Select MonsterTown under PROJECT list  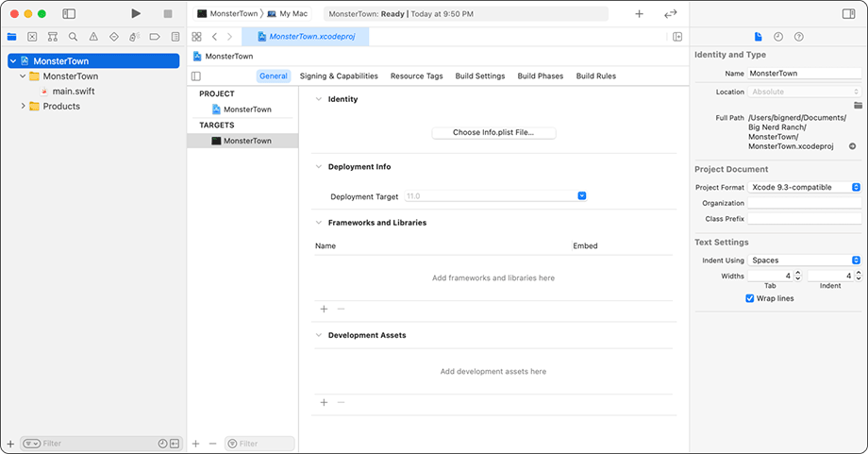tap(242, 109)
